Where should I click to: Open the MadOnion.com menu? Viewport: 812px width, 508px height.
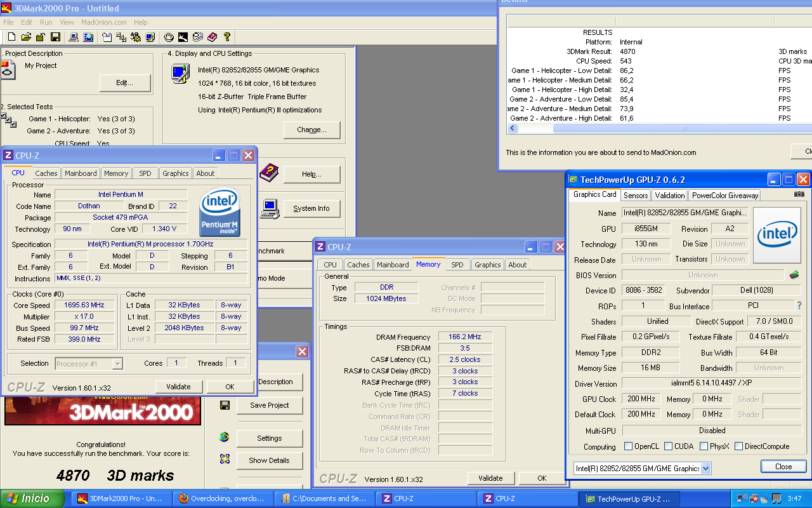click(104, 22)
